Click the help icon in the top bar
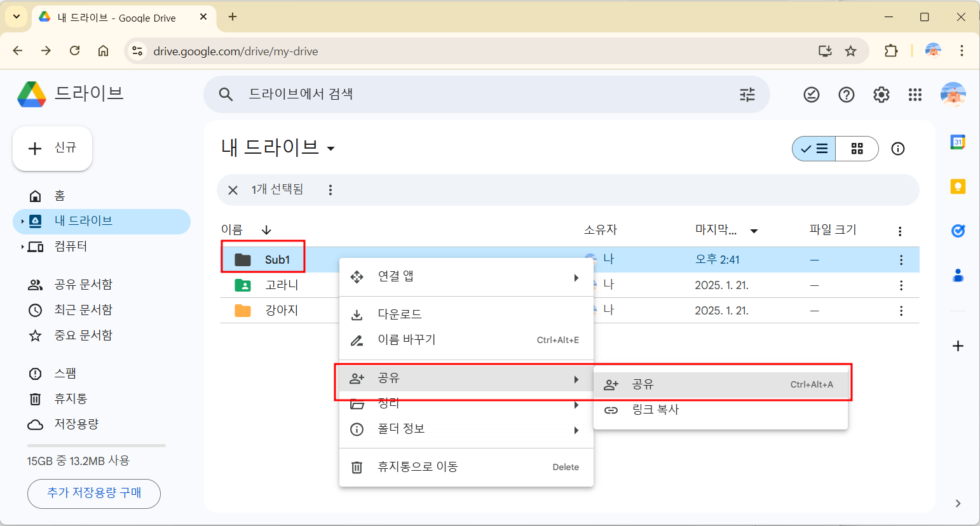980x526 pixels. coord(846,94)
